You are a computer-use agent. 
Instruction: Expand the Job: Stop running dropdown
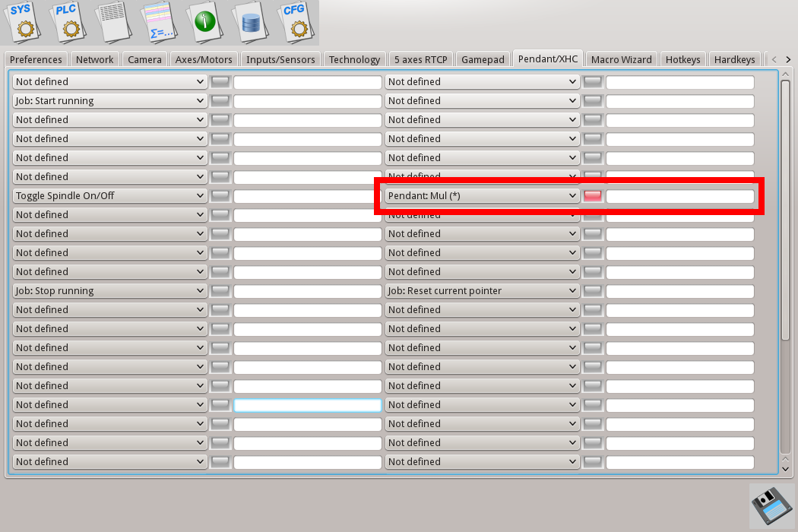pyautogui.click(x=110, y=291)
